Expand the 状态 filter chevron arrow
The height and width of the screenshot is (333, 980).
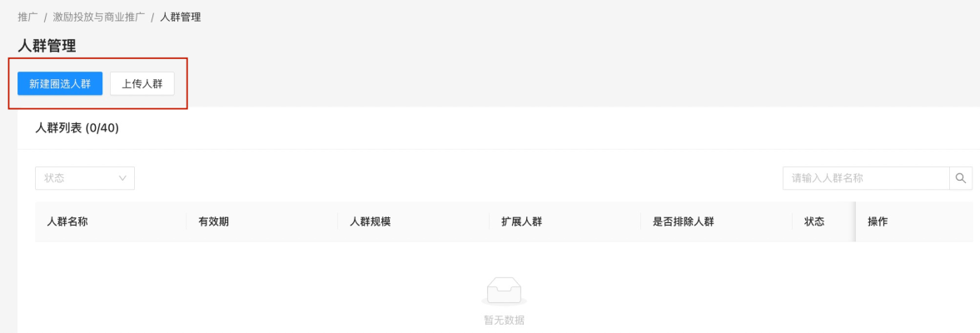(122, 178)
